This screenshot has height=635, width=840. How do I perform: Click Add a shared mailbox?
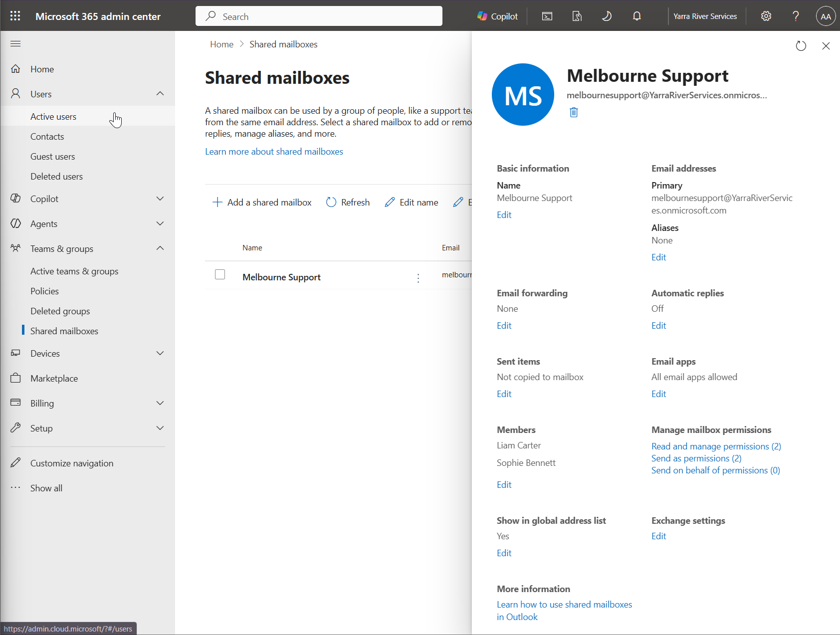[262, 202]
